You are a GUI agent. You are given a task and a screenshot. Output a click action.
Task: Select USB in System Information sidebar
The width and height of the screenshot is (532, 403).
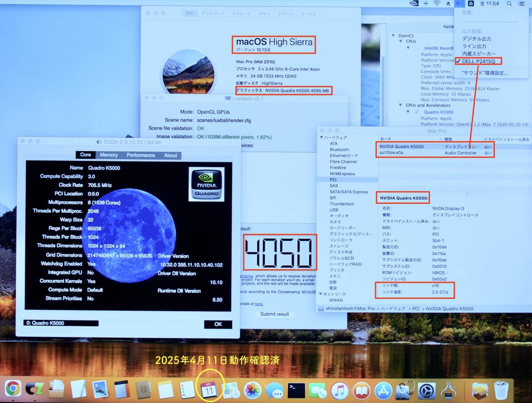(334, 210)
